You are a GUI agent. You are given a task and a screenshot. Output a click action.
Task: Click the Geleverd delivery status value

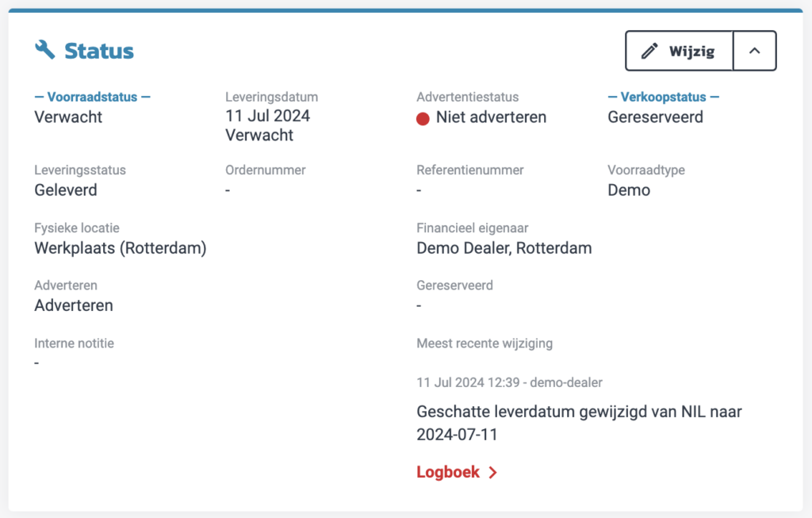pyautogui.click(x=66, y=190)
